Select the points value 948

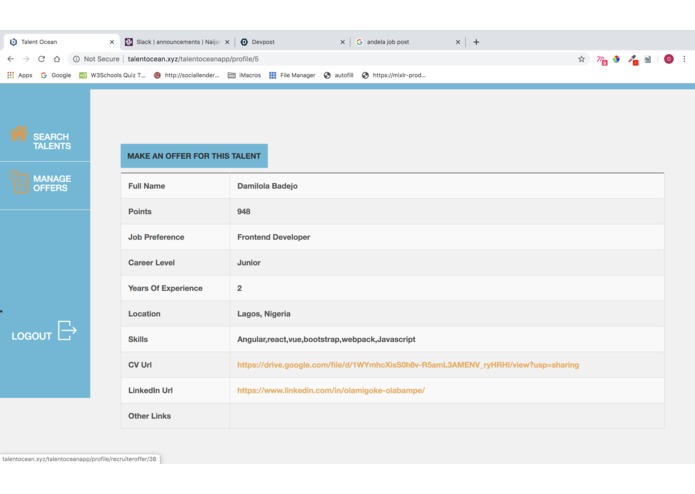pyautogui.click(x=243, y=212)
